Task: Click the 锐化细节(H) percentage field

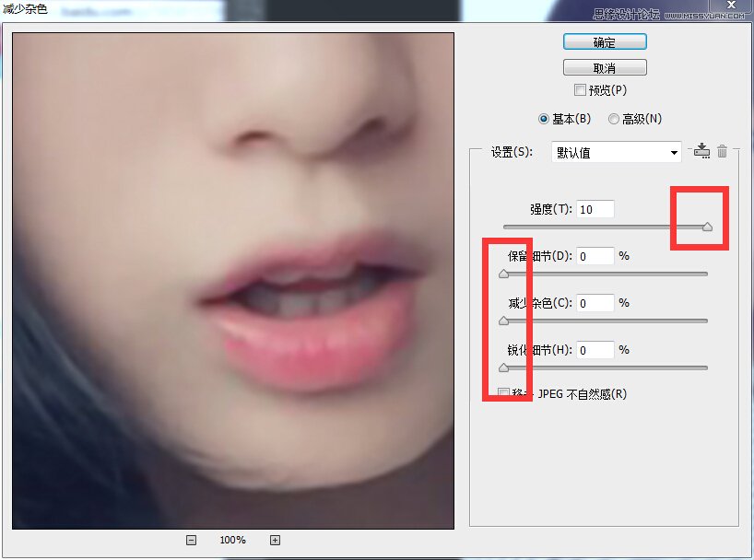Action: click(595, 350)
